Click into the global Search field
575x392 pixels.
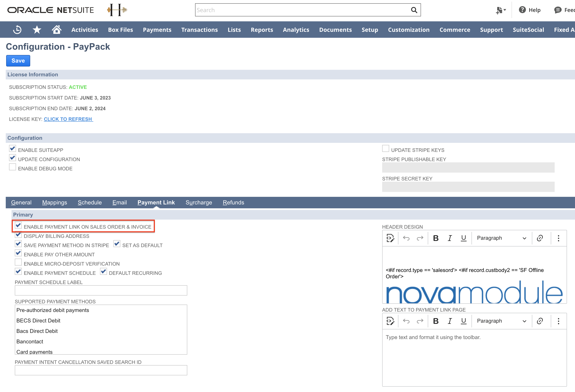pyautogui.click(x=303, y=10)
